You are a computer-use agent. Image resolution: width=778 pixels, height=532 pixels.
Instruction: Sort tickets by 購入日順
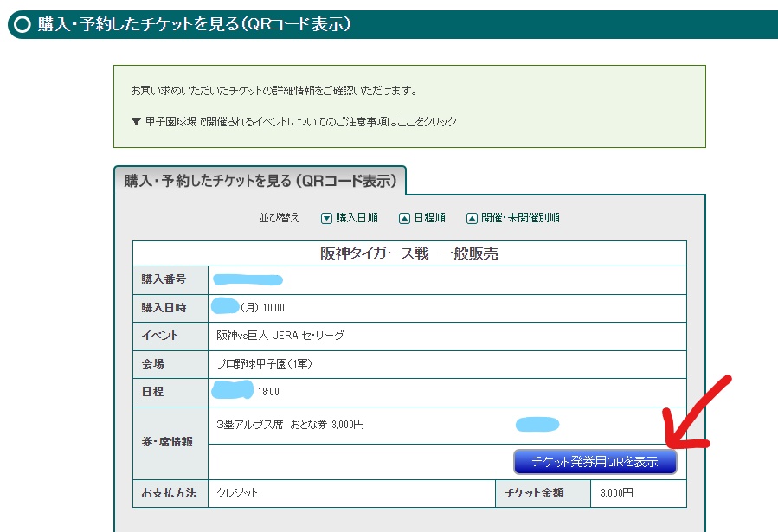tap(357, 218)
